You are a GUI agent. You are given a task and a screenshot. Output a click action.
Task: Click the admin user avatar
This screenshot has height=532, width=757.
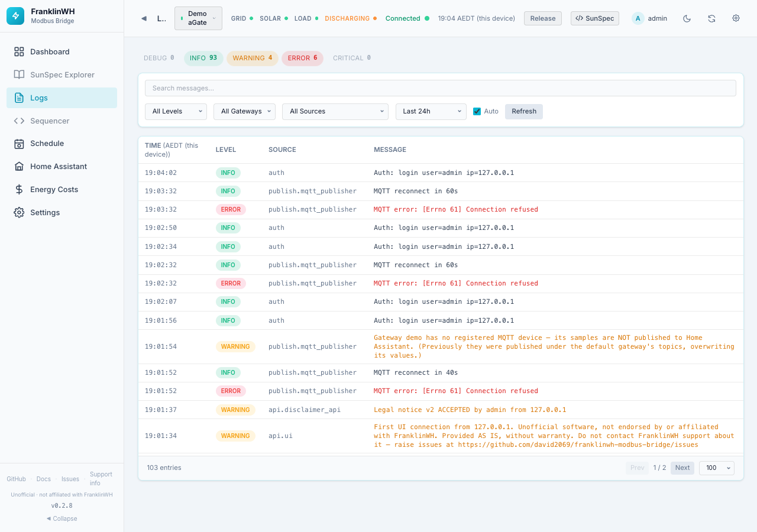click(x=638, y=18)
